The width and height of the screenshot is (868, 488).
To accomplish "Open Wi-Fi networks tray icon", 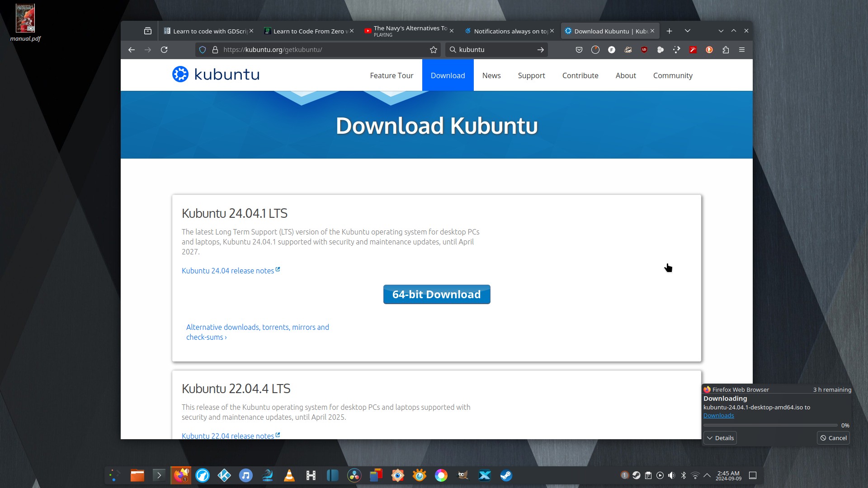I will pyautogui.click(x=695, y=475).
